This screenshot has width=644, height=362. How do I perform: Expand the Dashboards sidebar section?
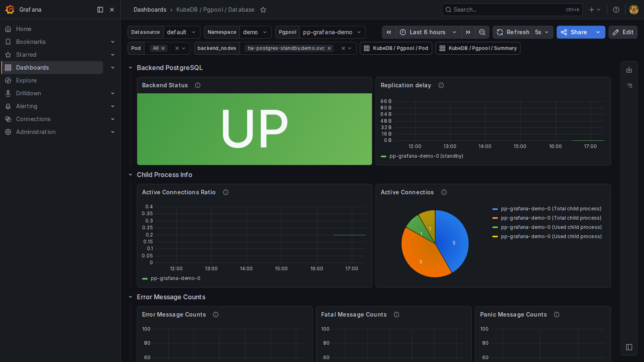pos(113,68)
